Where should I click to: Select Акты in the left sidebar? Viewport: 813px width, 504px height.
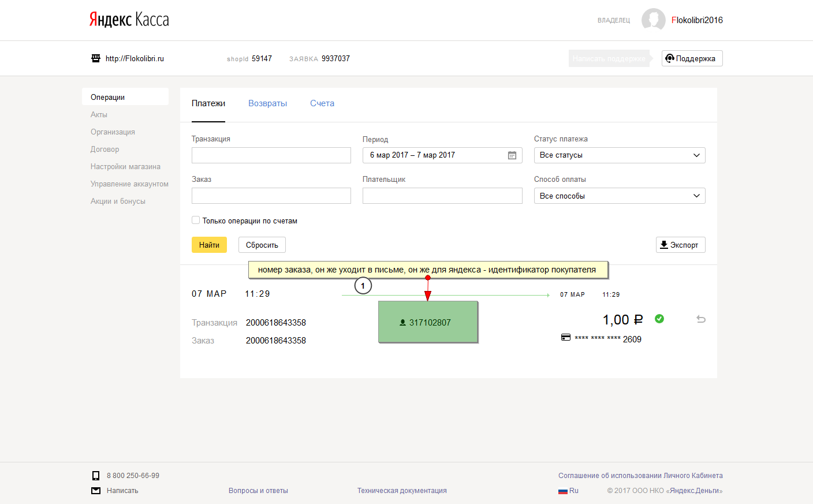pos(99,114)
